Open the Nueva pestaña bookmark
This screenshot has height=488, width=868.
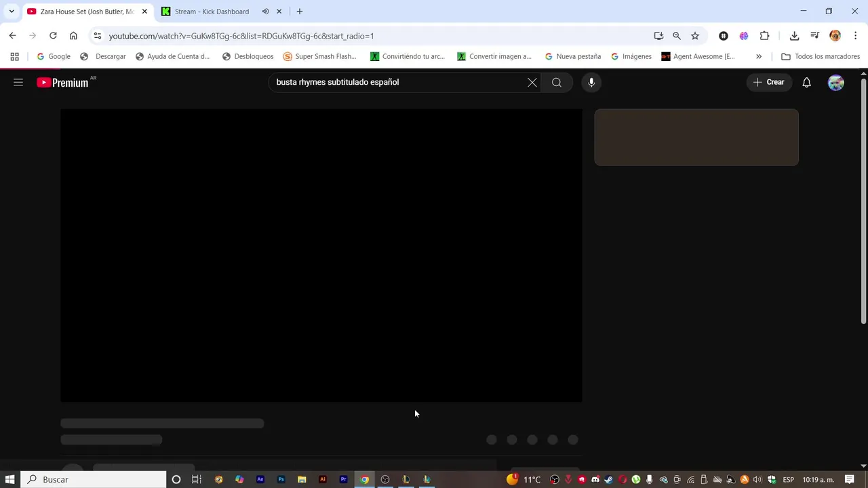[x=573, y=56]
